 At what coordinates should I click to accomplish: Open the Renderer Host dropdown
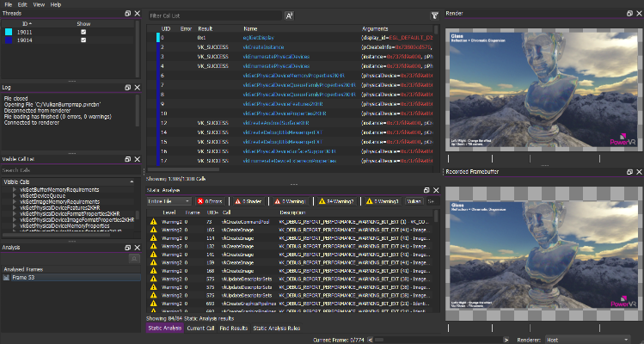tap(595, 339)
